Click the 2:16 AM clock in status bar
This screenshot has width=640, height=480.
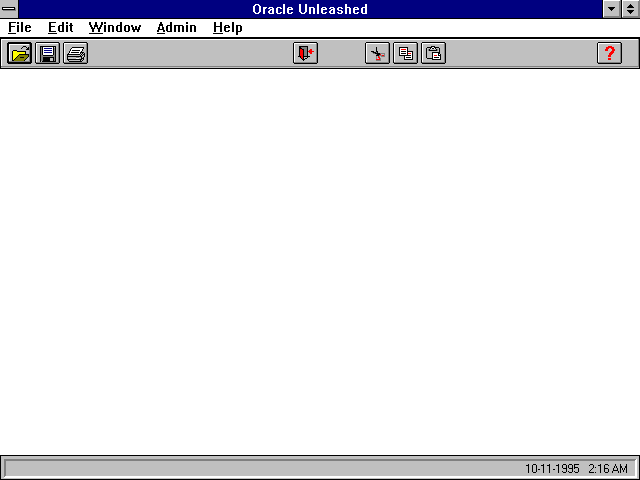[607, 469]
